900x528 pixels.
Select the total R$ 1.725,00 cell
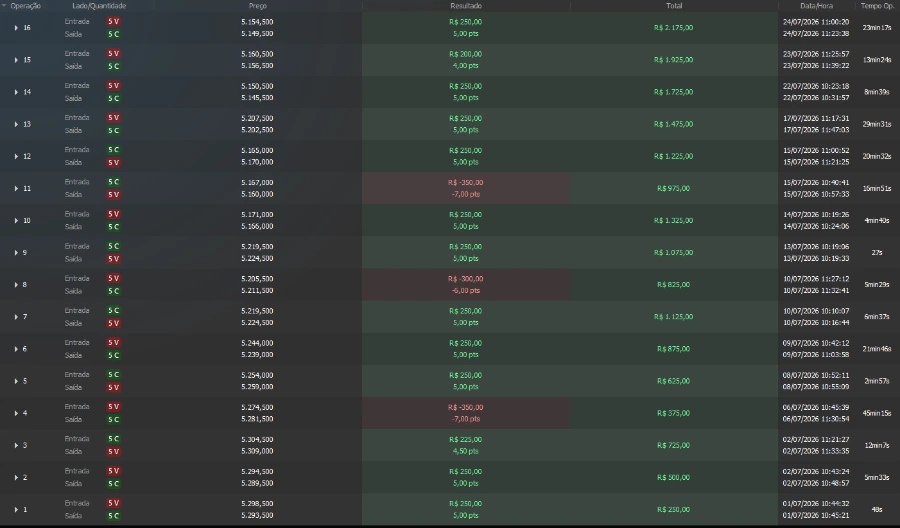tap(673, 92)
